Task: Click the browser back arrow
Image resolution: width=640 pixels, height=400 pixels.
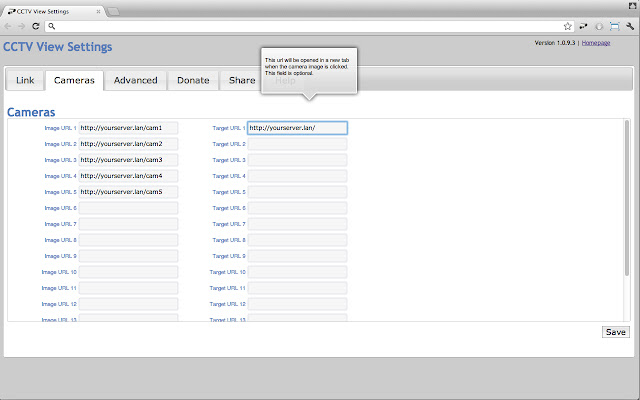Action: [x=8, y=26]
